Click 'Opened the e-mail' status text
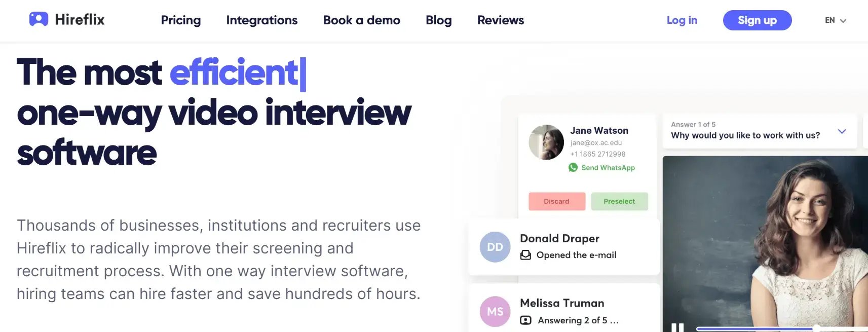Viewport: 868px width, 332px height. (577, 255)
